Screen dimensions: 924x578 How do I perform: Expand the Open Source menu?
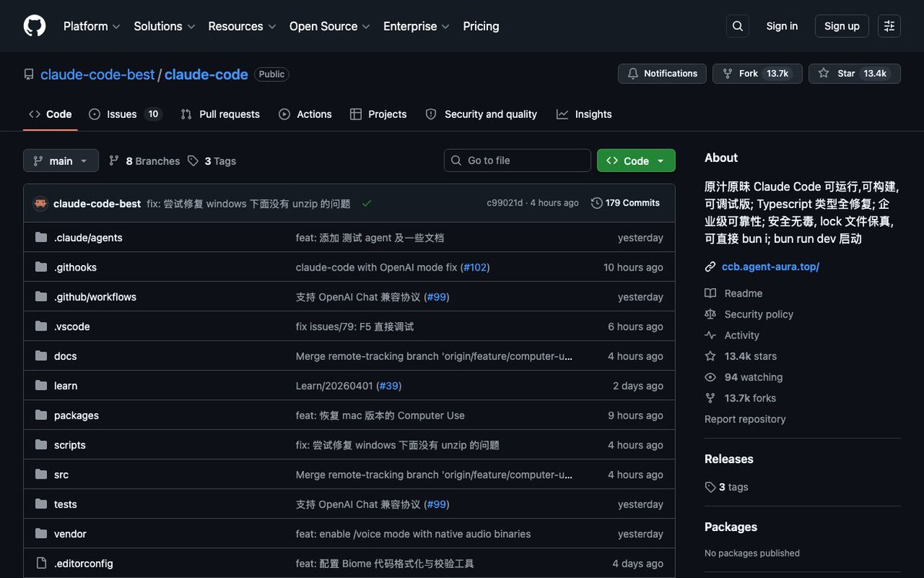330,26
